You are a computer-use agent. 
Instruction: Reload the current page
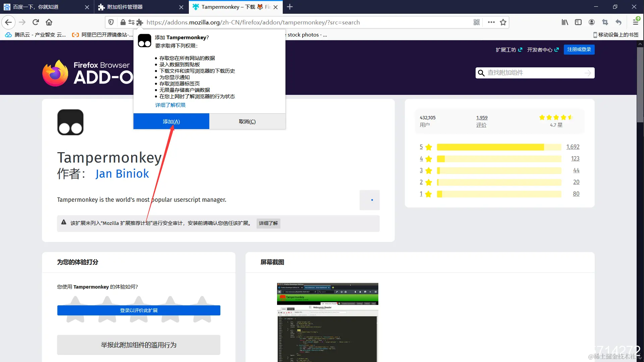coord(36,22)
